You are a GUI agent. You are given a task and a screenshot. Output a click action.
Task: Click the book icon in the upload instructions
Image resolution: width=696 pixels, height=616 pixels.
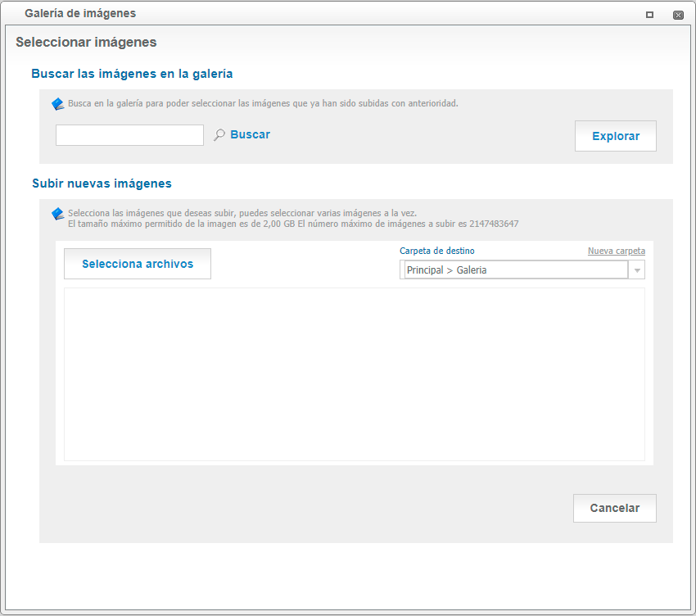tap(57, 214)
